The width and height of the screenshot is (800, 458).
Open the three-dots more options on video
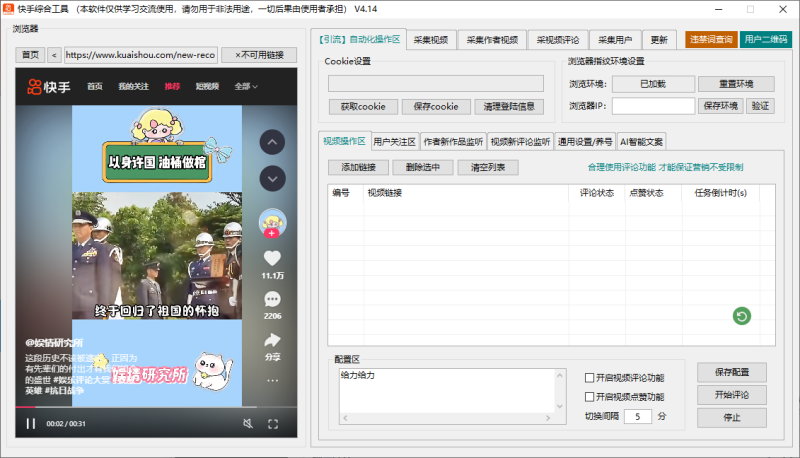272,381
